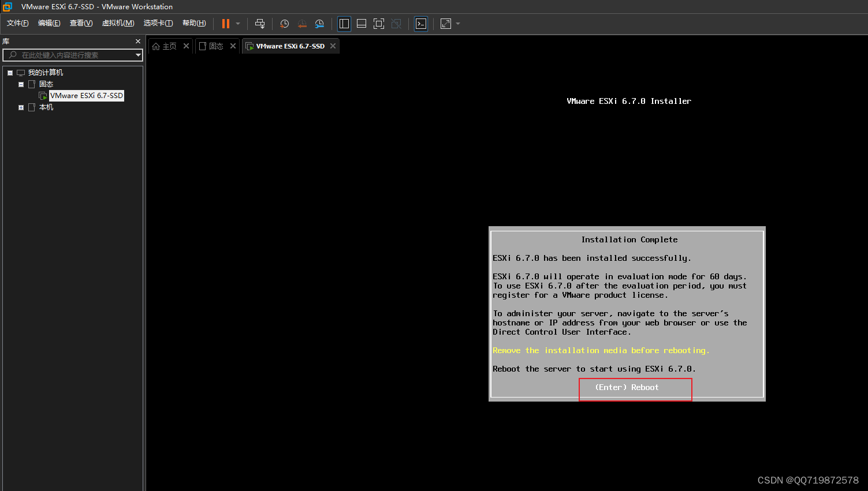The height and width of the screenshot is (491, 868).
Task: Click the Unity mode icon
Action: coord(396,24)
